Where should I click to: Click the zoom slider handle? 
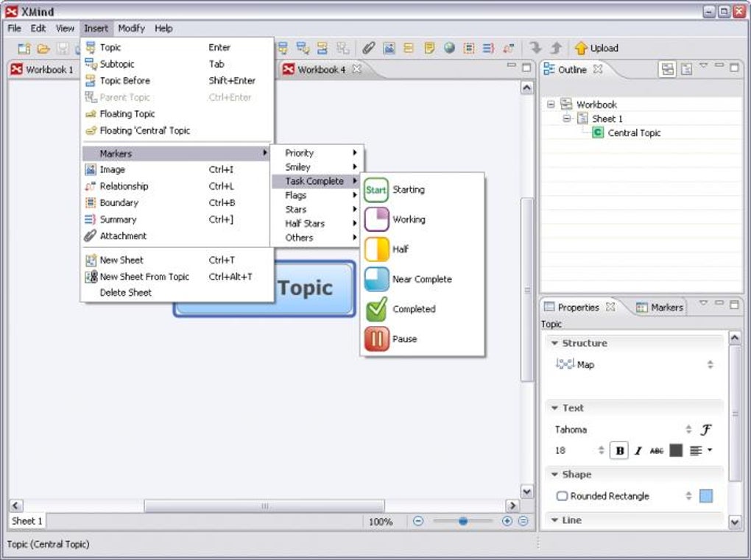point(462,521)
